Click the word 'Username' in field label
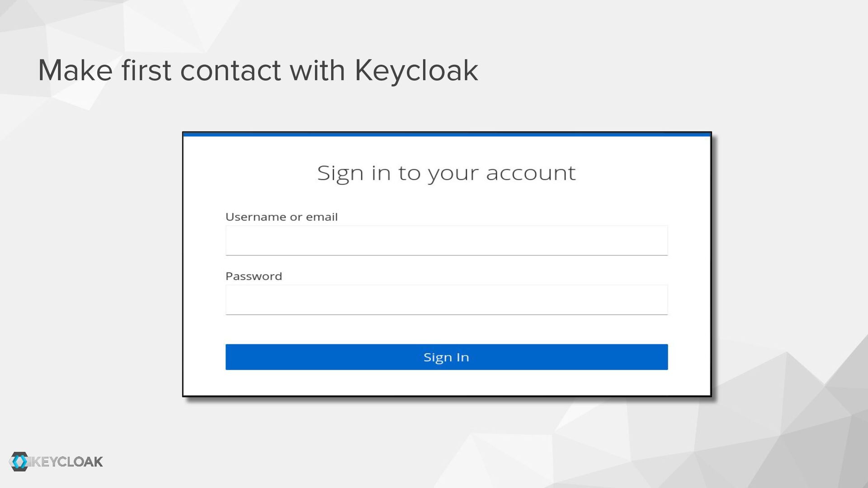This screenshot has height=488, width=868. 256,217
